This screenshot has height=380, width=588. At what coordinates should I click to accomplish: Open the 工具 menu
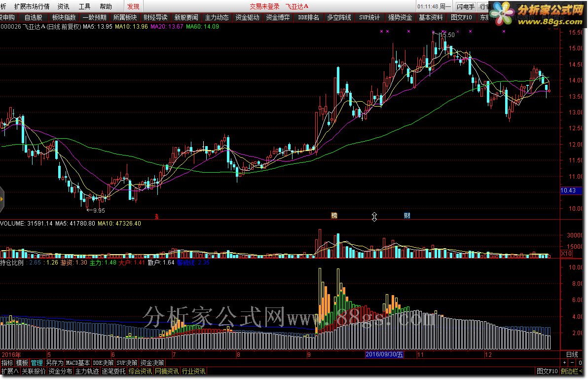tap(85, 6)
